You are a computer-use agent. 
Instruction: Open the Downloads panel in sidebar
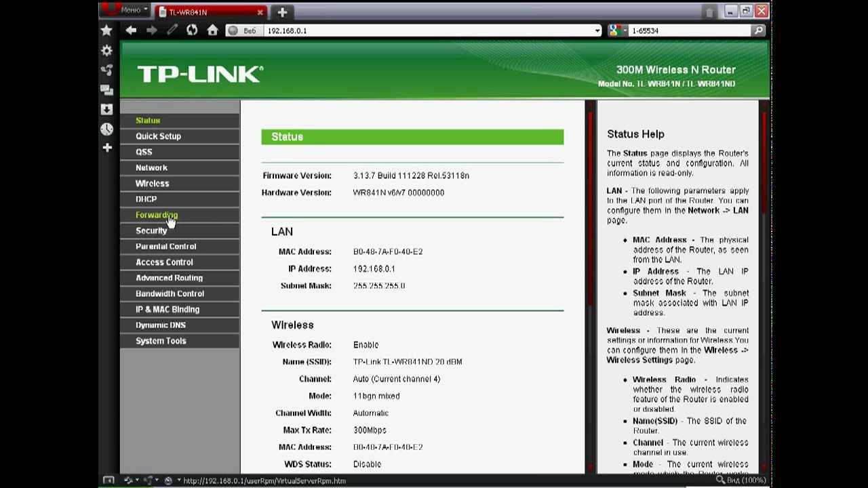tap(106, 109)
